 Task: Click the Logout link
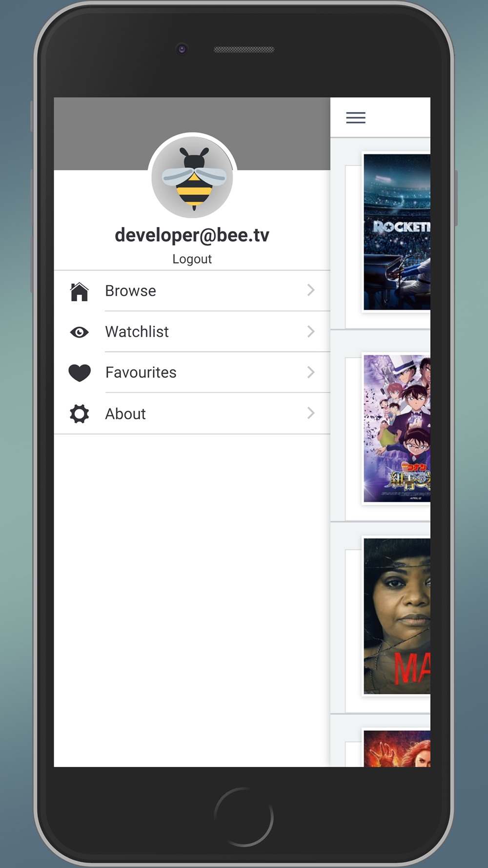(192, 259)
